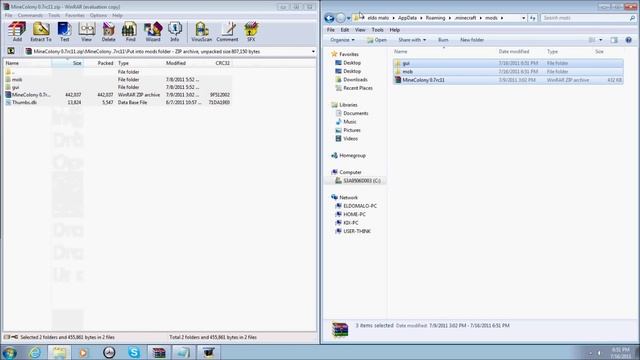
Task: Select USER-THINK under Network
Action: tap(353, 231)
